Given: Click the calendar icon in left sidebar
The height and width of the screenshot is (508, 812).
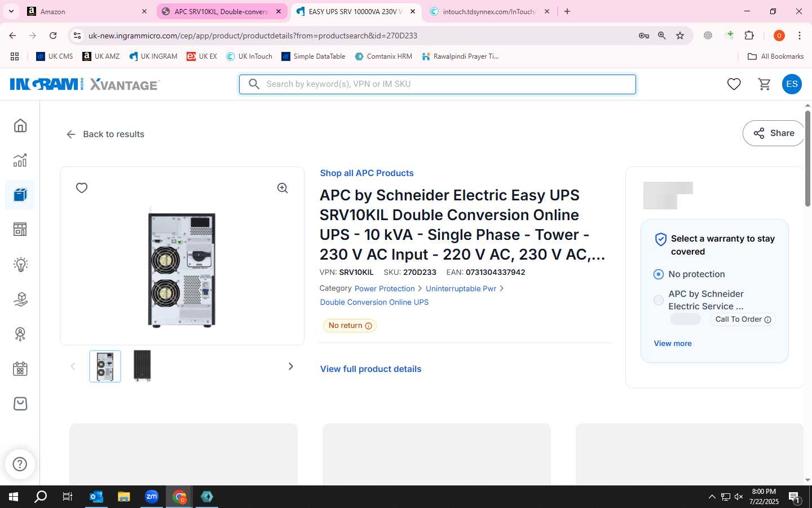Looking at the screenshot, I should point(20,369).
